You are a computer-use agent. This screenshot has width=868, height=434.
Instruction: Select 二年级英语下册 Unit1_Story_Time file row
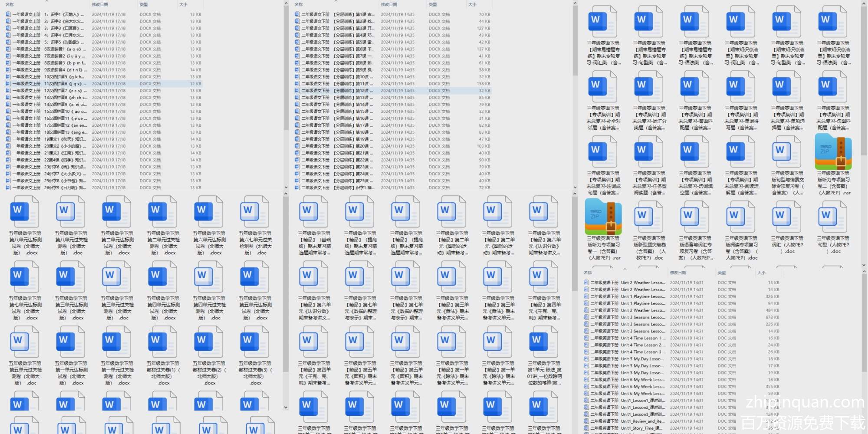coord(642,428)
